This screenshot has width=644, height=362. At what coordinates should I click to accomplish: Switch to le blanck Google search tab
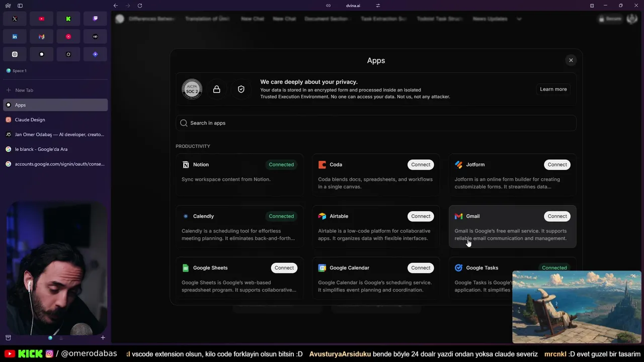(x=55, y=149)
